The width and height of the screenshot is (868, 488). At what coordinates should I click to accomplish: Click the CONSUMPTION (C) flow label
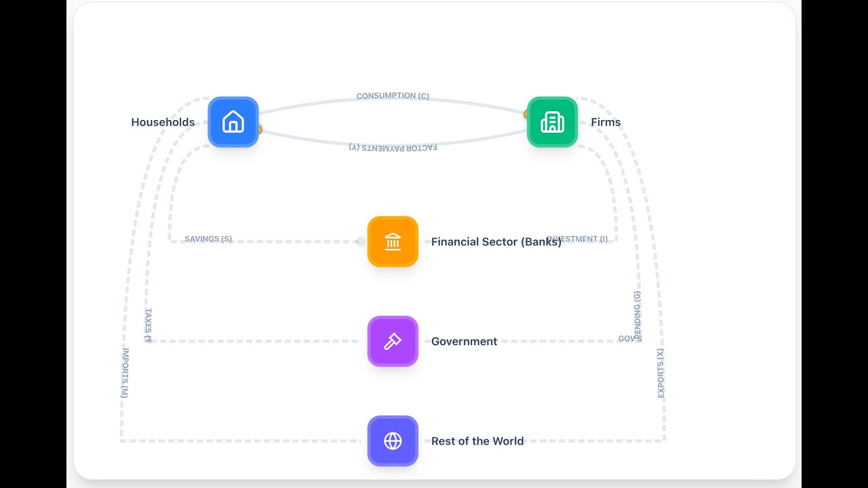[393, 96]
